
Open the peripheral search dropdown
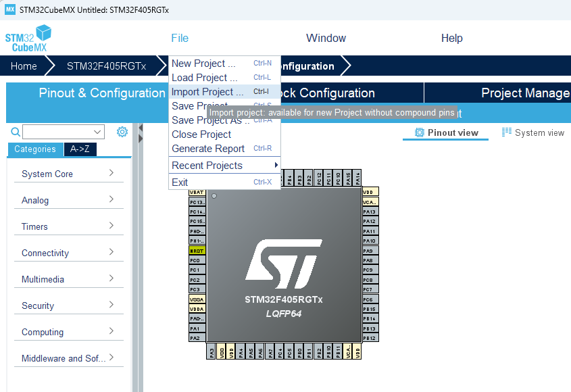click(97, 132)
